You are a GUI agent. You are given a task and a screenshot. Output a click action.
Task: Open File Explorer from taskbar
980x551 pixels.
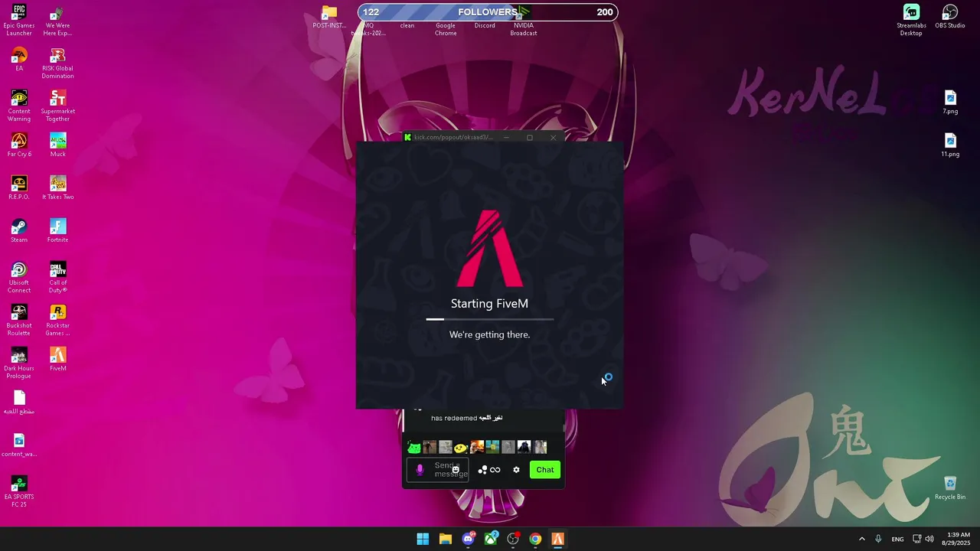[446, 539]
